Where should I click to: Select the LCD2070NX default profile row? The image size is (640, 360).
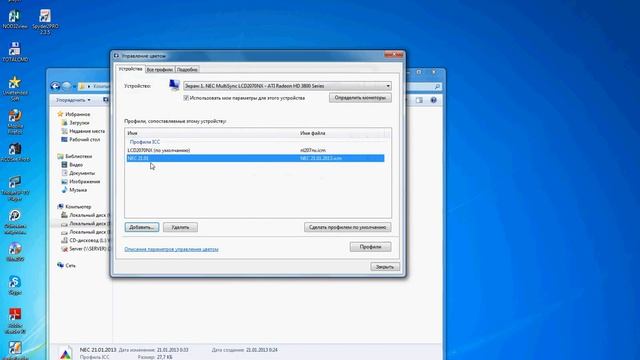point(255,150)
